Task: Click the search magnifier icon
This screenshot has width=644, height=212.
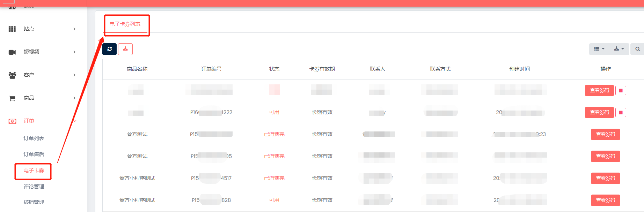Action: 637,49
